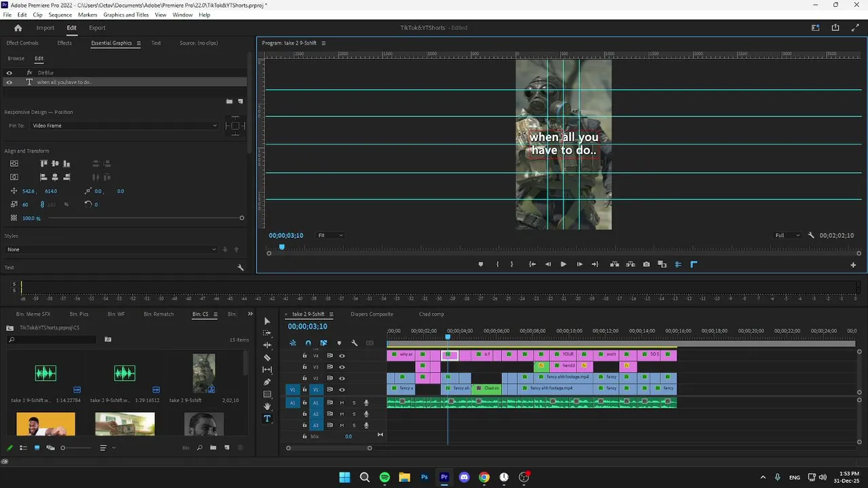Toggle V4 track output eye icon
868x488 pixels.
coord(342,356)
